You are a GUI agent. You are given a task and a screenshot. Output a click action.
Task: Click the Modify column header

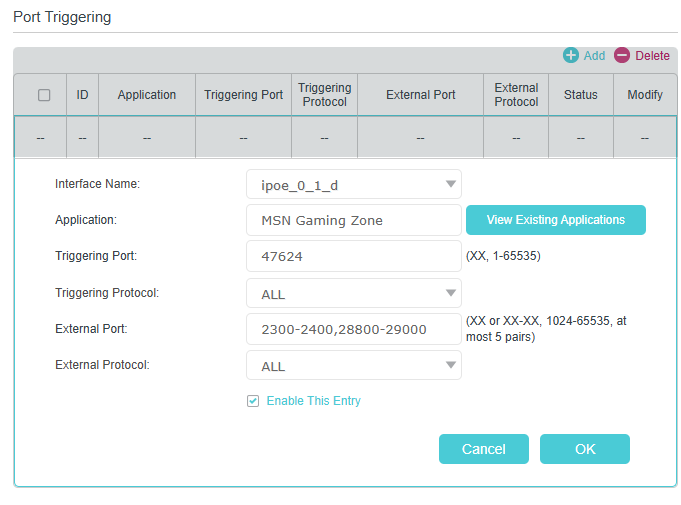(645, 95)
